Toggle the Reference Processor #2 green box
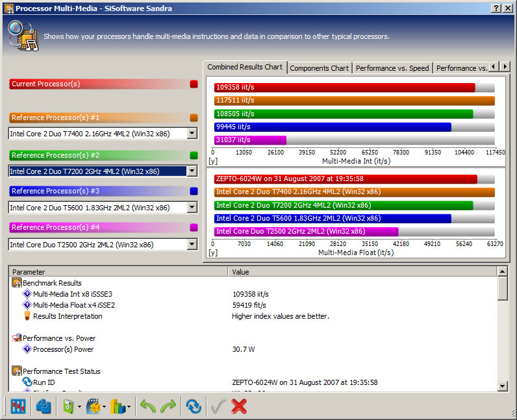 [x=194, y=155]
